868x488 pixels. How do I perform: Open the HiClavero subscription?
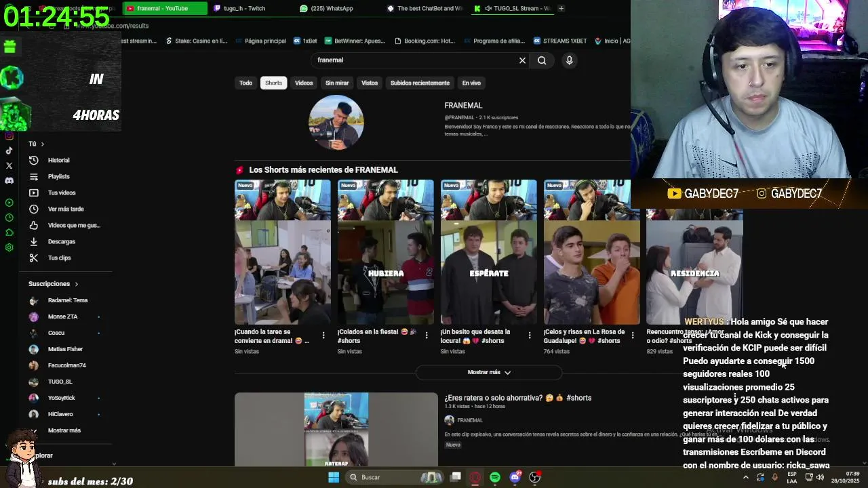(x=60, y=414)
